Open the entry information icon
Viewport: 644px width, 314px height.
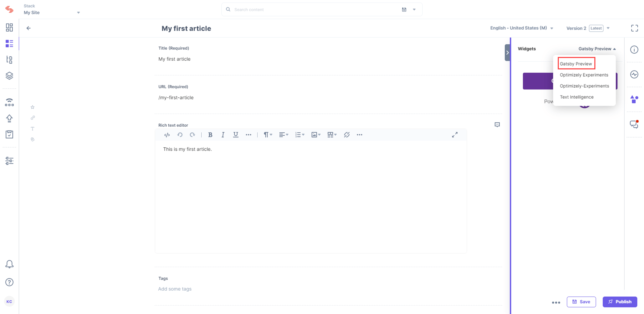point(634,50)
